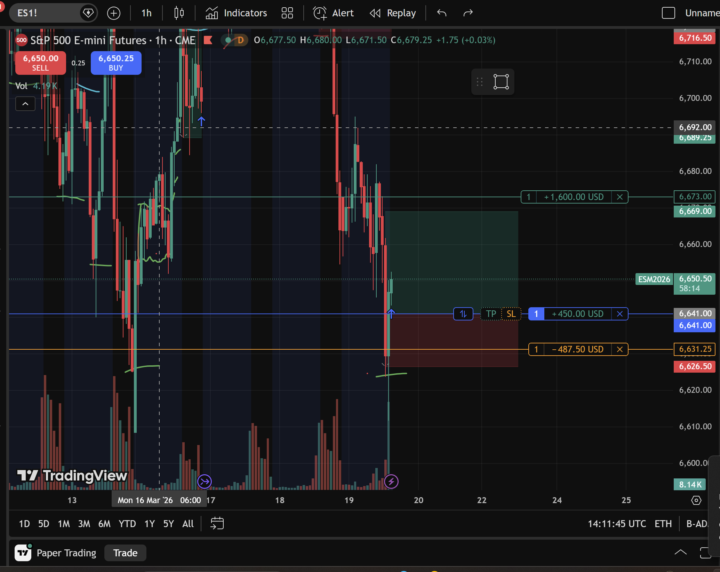The image size is (720, 572).
Task: Open the Indicators dialog
Action: (236, 13)
